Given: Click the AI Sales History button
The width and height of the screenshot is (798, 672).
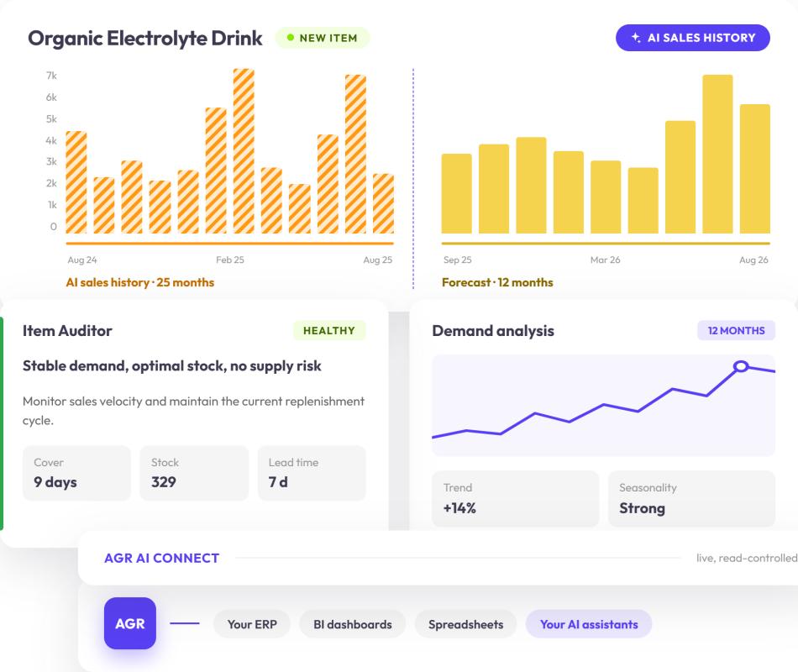Looking at the screenshot, I should click(693, 38).
